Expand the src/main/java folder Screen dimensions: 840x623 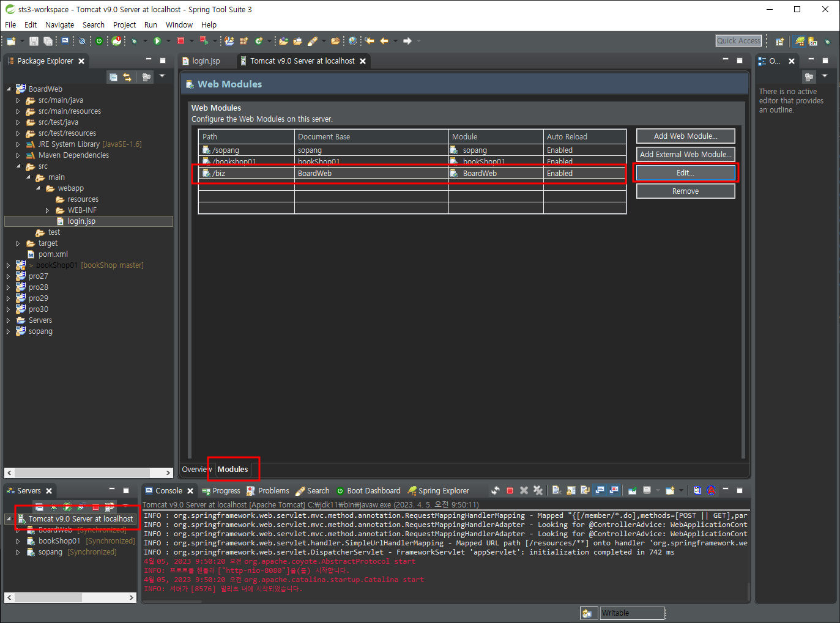click(18, 100)
